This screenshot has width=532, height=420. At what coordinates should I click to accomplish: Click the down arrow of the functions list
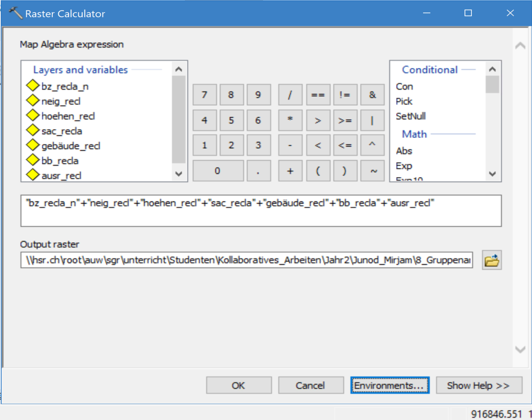tap(492, 174)
